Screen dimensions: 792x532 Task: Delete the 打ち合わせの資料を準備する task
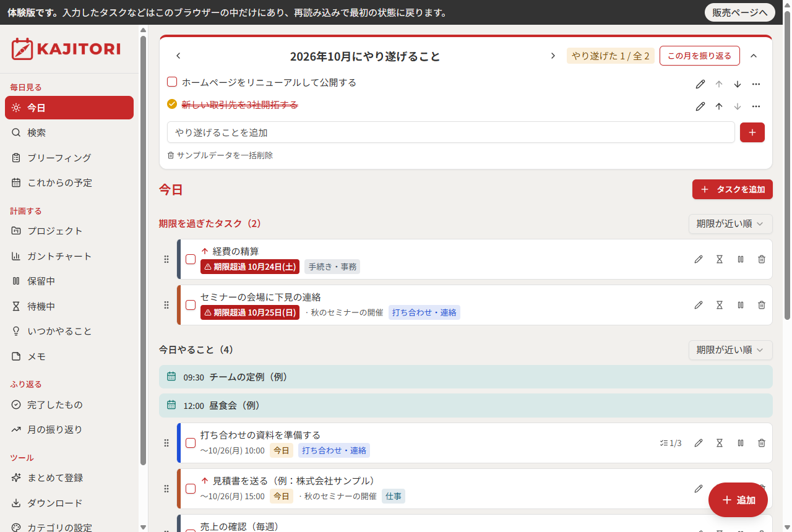tap(762, 443)
